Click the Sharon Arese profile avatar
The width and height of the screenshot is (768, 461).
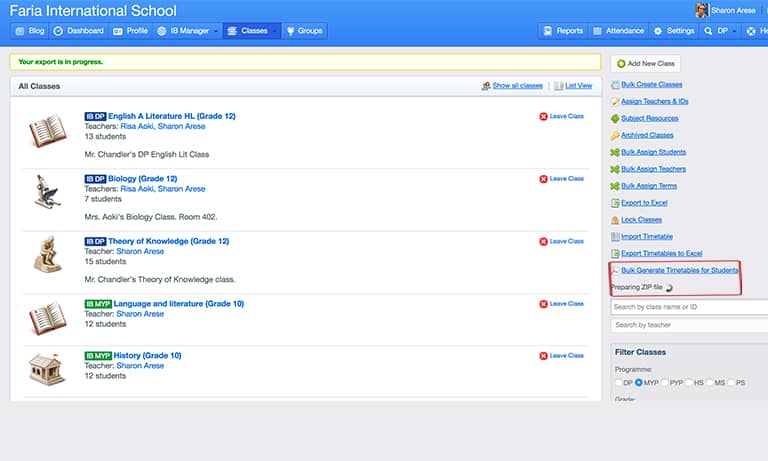[x=702, y=10]
